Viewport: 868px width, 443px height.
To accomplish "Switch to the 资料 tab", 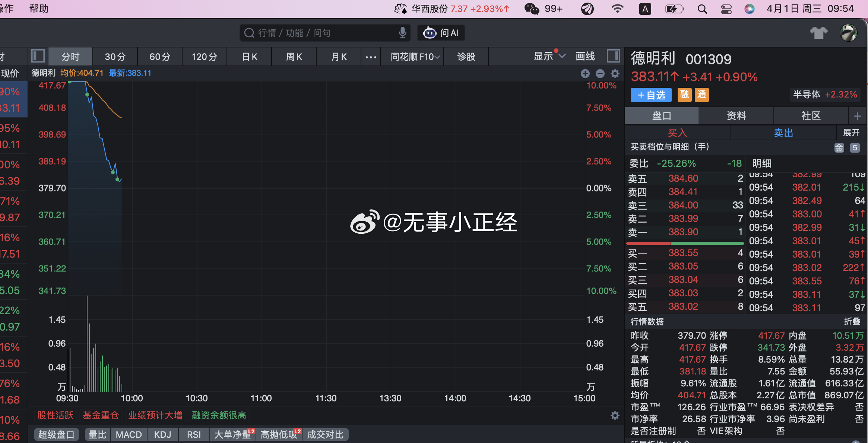I will coord(736,116).
